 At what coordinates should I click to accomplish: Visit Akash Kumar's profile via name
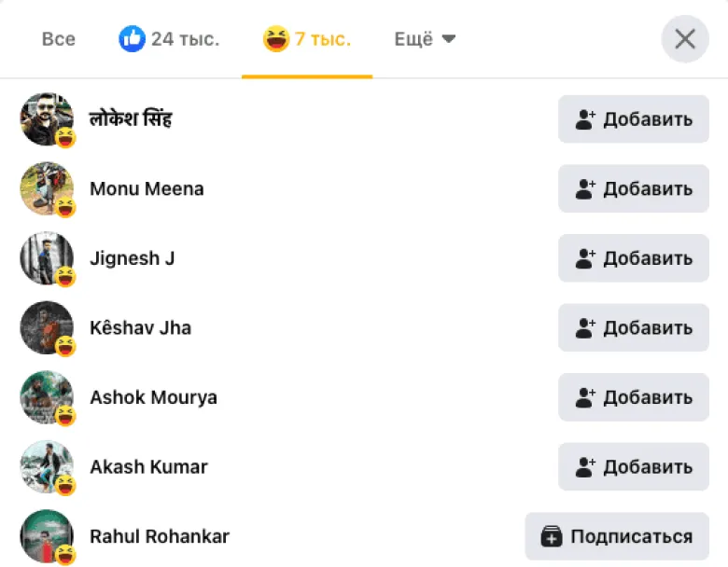pyautogui.click(x=148, y=466)
